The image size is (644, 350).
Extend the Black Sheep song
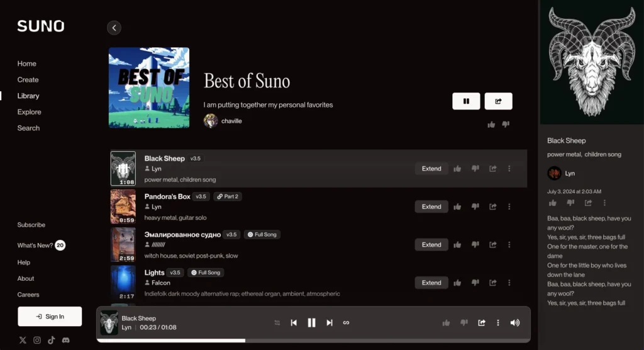click(431, 169)
